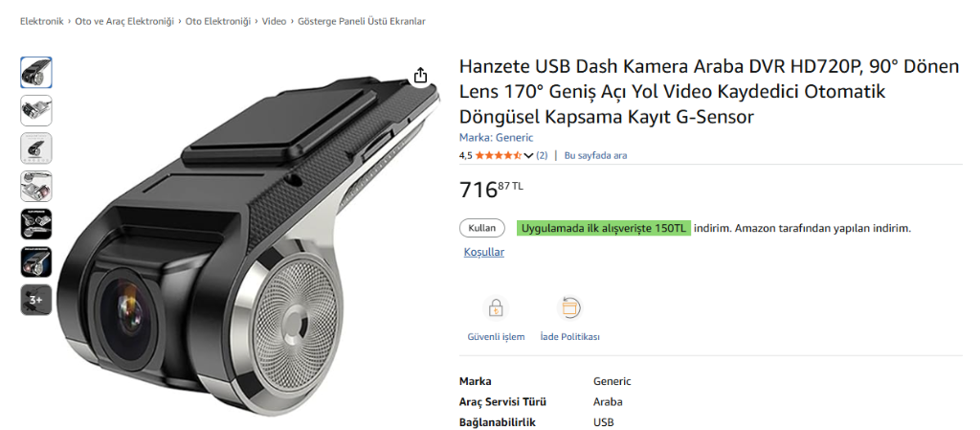
Task: Select the first product thumbnail
Action: (x=36, y=73)
